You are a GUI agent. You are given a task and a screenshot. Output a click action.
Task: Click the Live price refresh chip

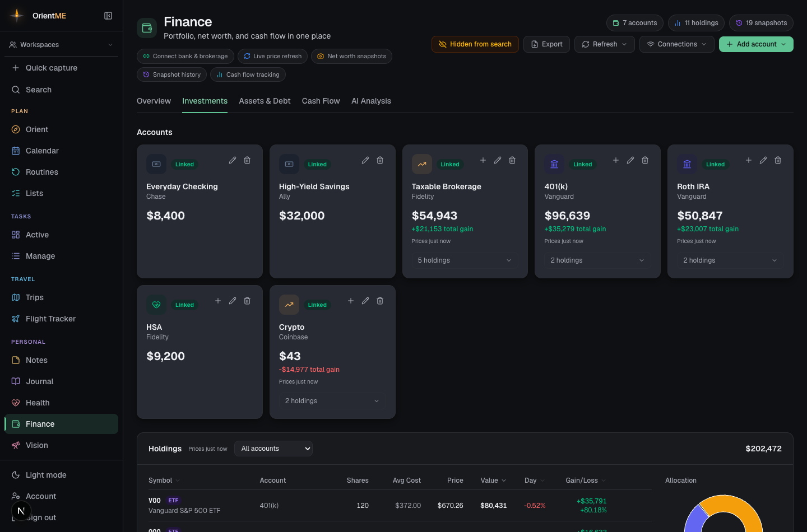point(272,56)
